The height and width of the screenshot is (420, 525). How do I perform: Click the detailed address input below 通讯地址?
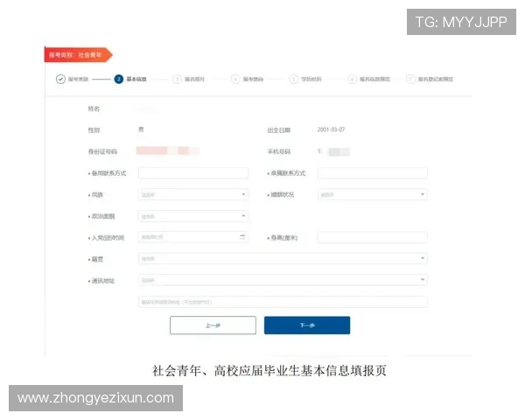[x=283, y=302]
